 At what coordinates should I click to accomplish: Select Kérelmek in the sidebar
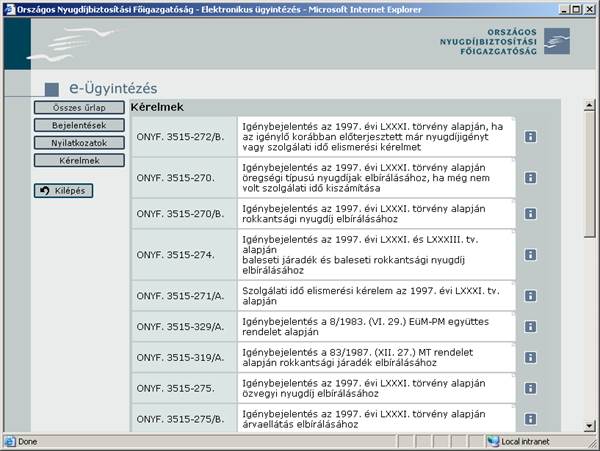tap(79, 160)
